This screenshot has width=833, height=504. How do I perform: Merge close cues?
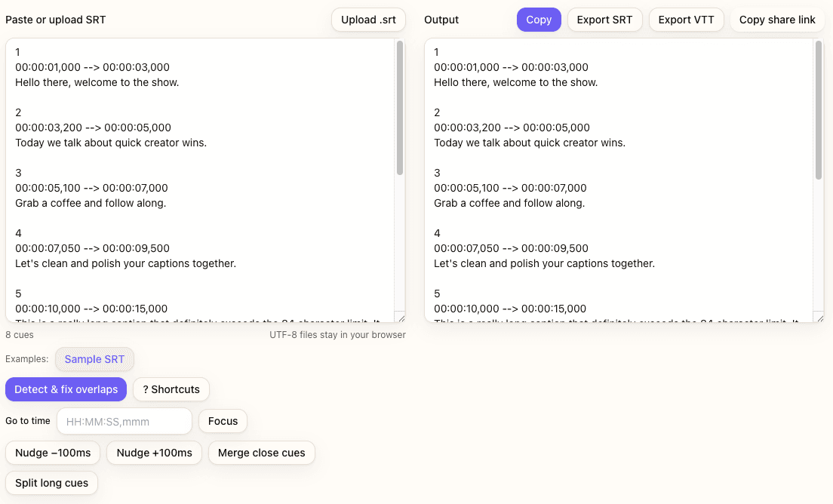(x=261, y=453)
